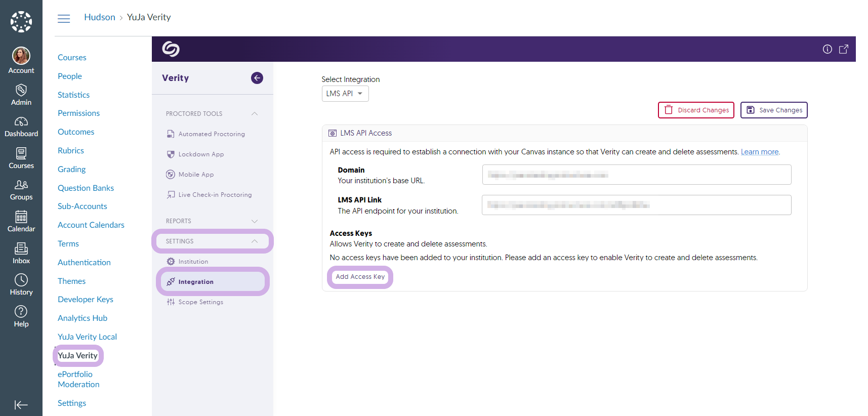Open Themes link

point(71,281)
